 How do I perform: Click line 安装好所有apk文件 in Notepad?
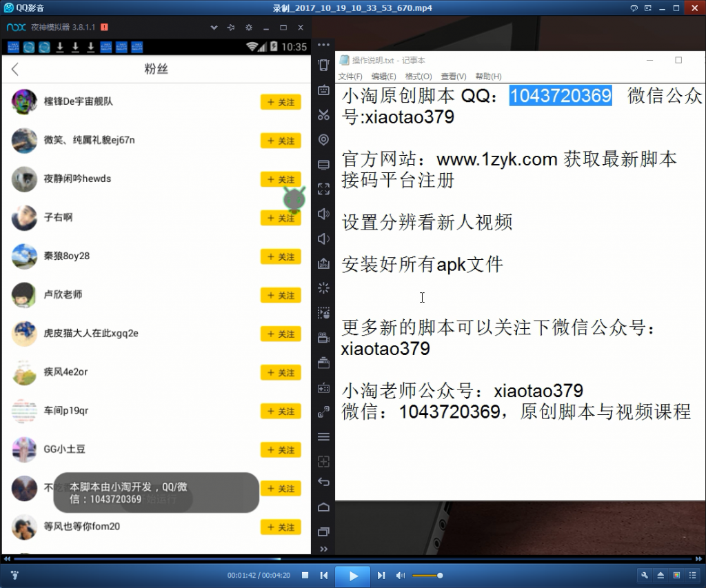tap(422, 264)
